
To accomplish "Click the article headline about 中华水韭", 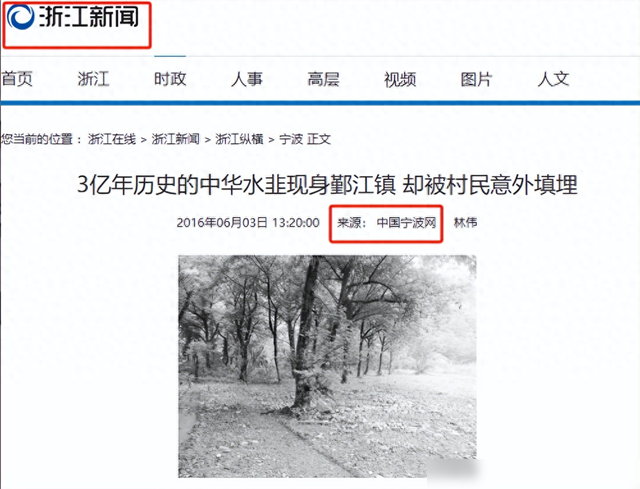I will (327, 184).
